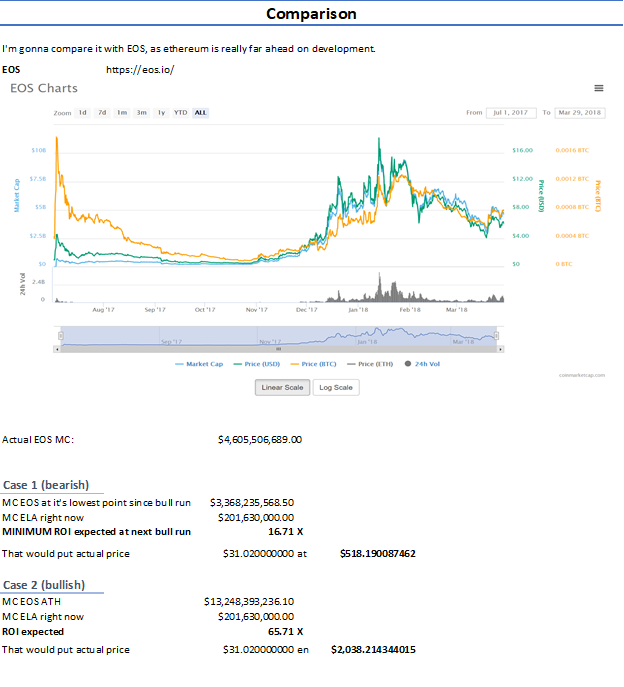Toggle 24h Vol series in legend
Screen dimensions: 624x687
click(422, 364)
